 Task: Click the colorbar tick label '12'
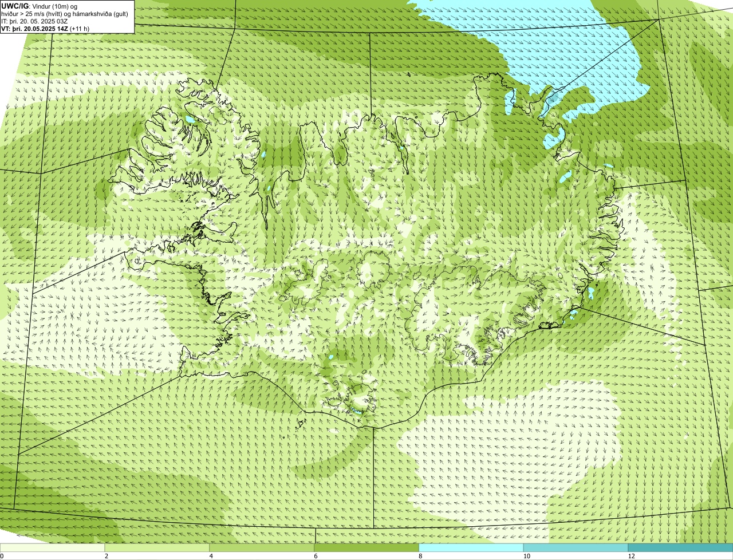tap(631, 556)
